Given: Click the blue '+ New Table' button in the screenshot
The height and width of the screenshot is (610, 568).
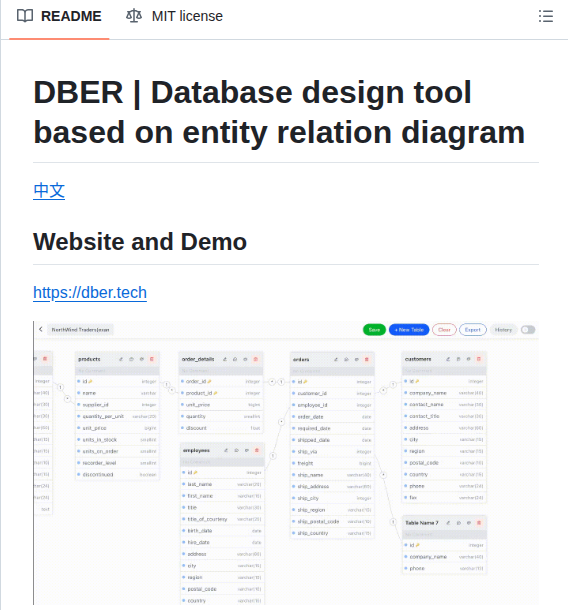Looking at the screenshot, I should [409, 330].
